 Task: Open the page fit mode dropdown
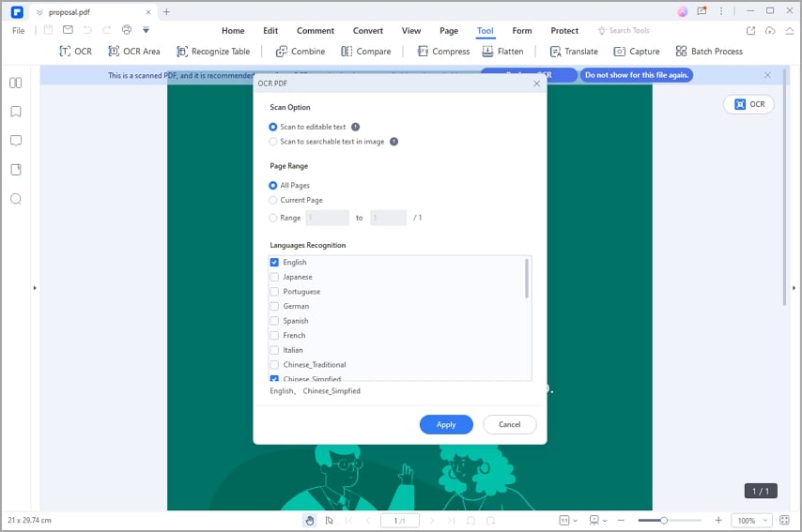(568, 520)
